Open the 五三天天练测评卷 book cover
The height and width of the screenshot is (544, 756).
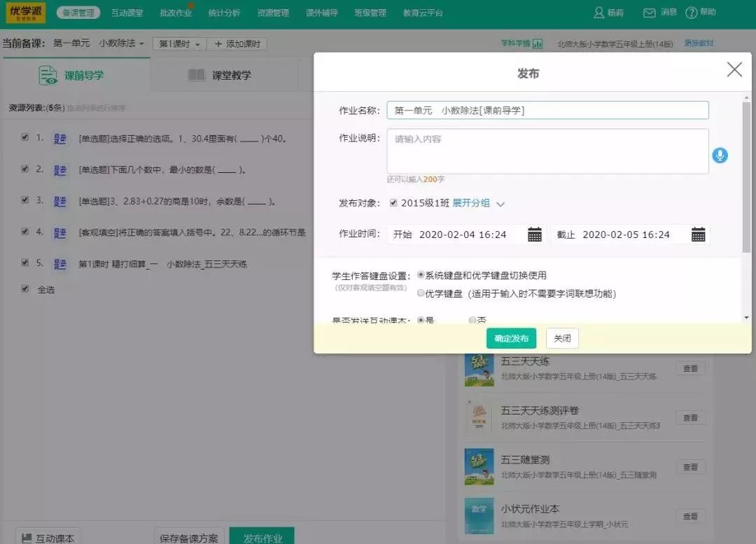(x=479, y=418)
